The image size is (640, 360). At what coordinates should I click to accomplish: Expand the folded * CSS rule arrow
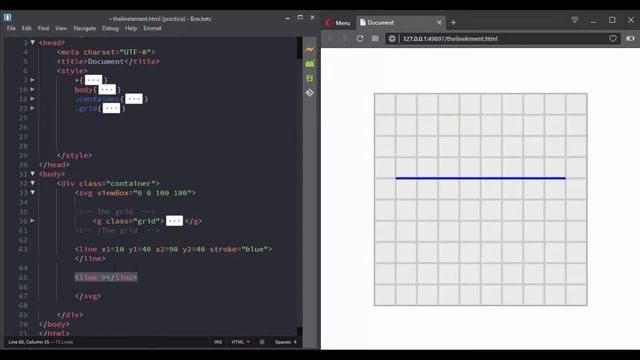click(x=33, y=80)
